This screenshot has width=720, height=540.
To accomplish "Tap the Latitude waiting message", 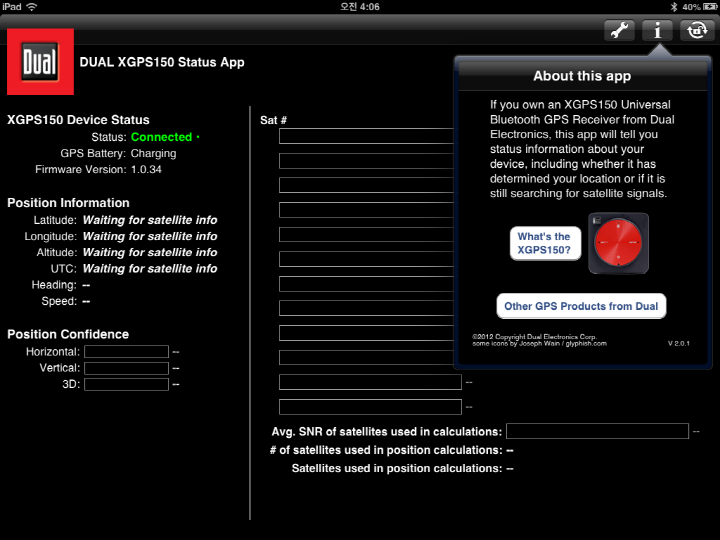I will [x=150, y=220].
